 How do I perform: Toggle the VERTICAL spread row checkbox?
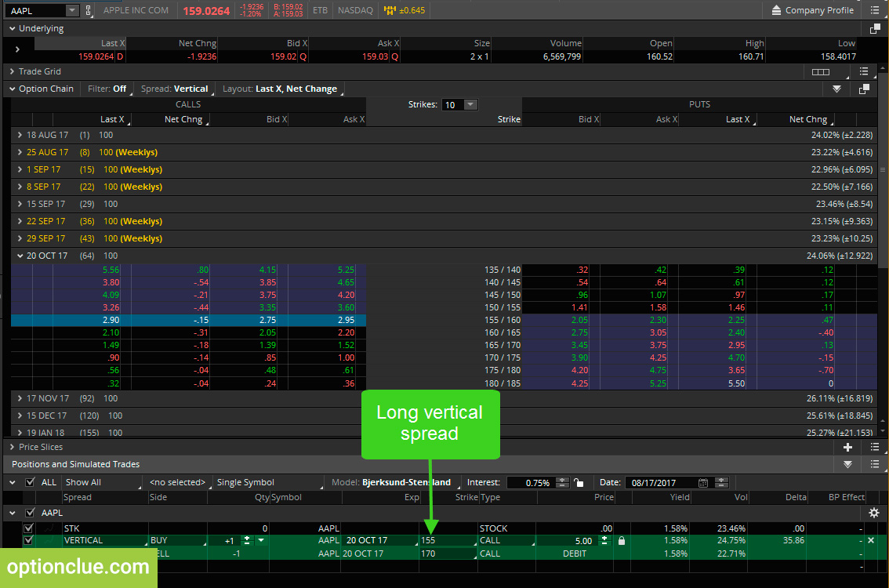[x=27, y=540]
